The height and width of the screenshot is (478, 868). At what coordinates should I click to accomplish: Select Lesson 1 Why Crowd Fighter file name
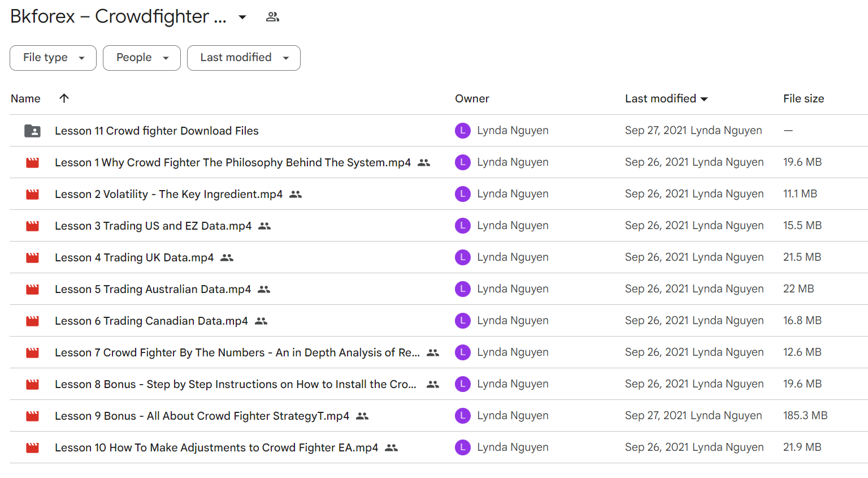[233, 162]
